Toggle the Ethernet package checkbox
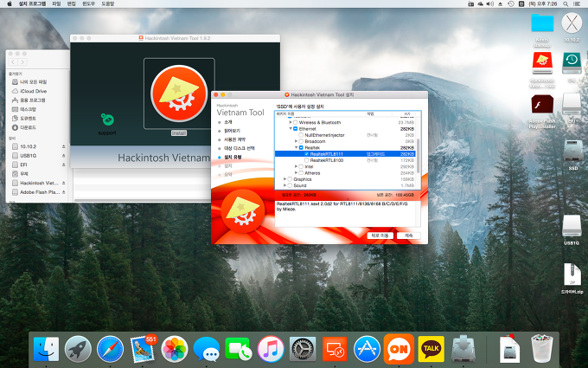 (295, 129)
